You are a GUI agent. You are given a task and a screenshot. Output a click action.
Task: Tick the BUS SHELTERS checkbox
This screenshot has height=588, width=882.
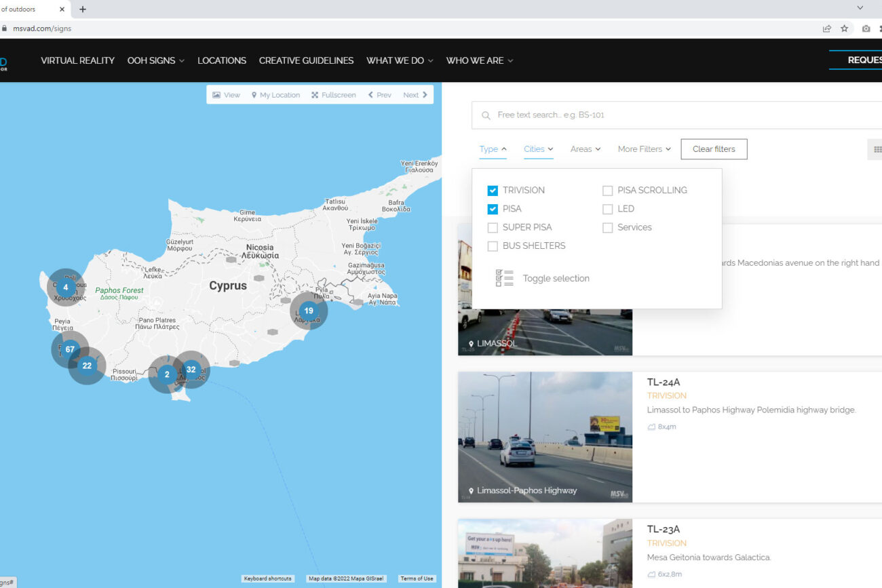(x=493, y=246)
